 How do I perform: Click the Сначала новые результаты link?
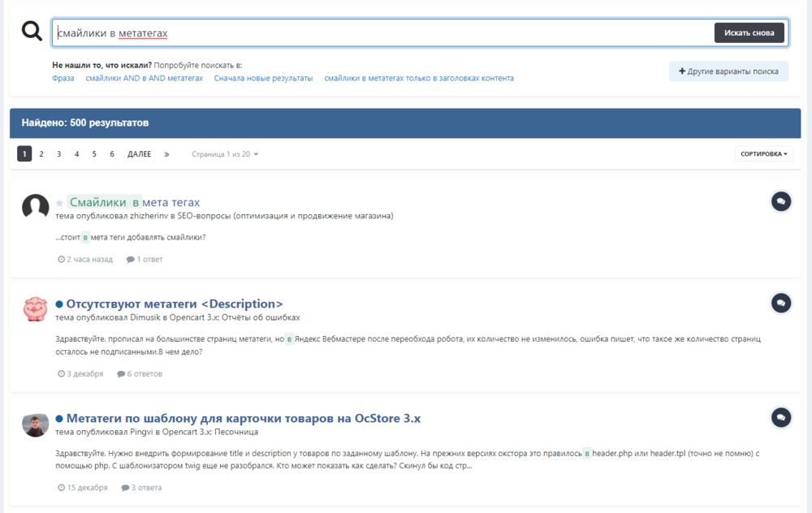[x=263, y=78]
